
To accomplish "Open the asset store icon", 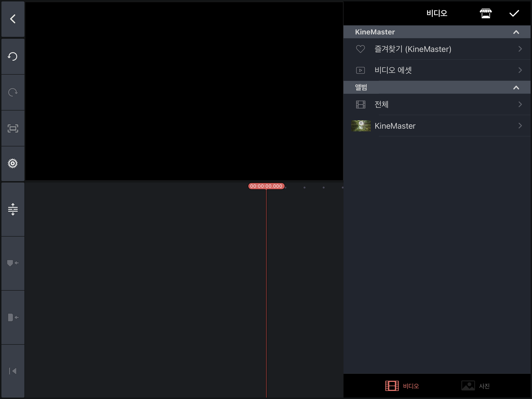I will point(486,13).
